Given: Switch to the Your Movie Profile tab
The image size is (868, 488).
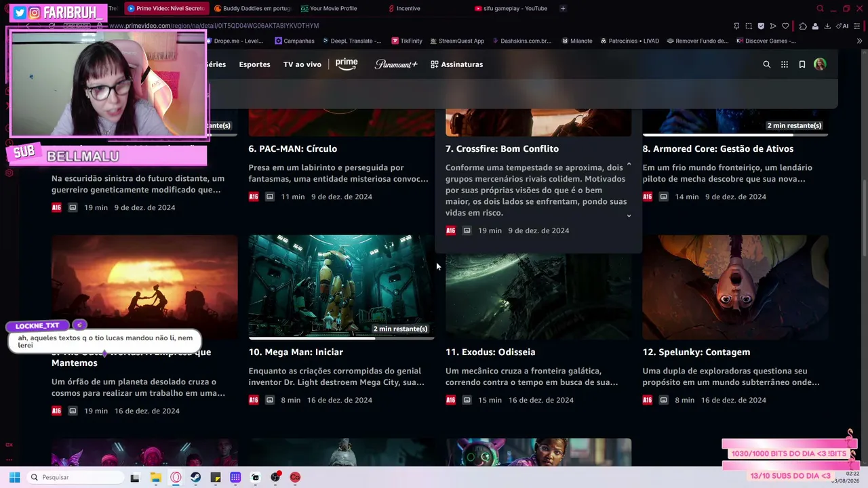Looking at the screenshot, I should [x=329, y=8].
